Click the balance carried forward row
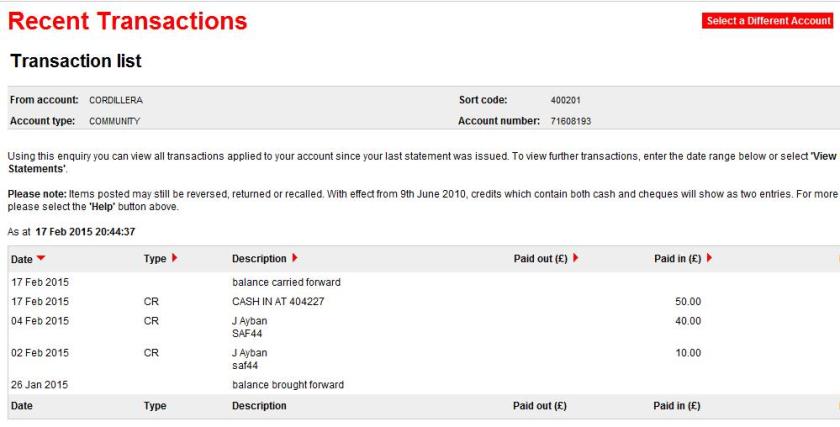 click(283, 282)
